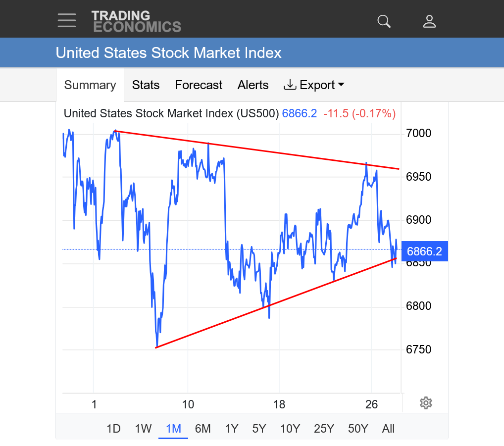Open the Stats tab
504x446 pixels.
point(146,85)
